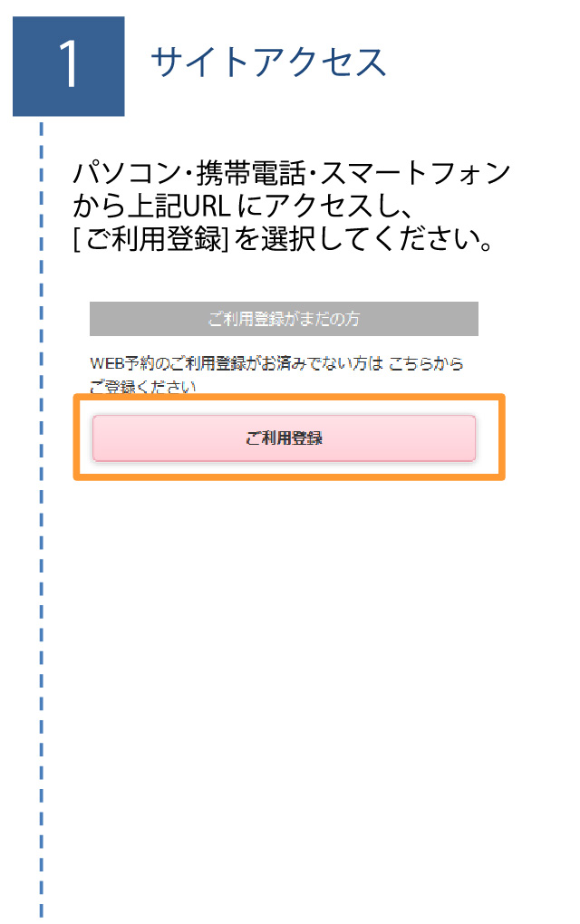
Task: Click the サイトアクセス heading
Action: [268, 63]
